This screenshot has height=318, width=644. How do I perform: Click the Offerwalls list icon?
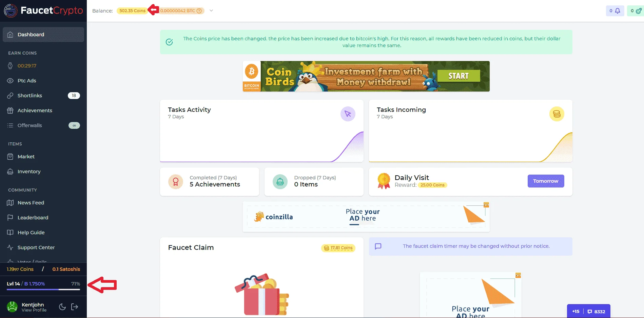pyautogui.click(x=10, y=125)
